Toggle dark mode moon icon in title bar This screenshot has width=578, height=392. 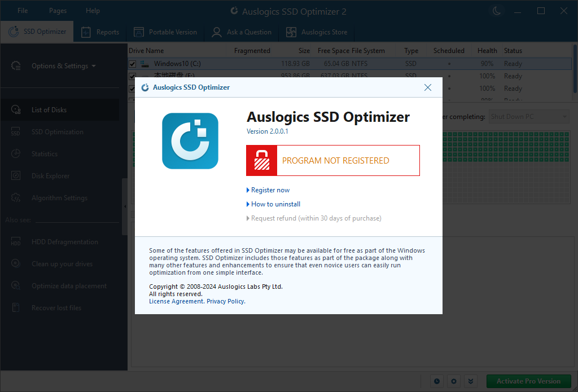tap(497, 11)
